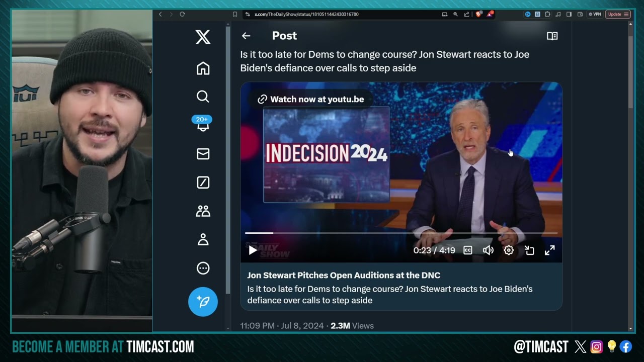Mute the video volume
Screen dimensions: 644x362
tap(488, 250)
